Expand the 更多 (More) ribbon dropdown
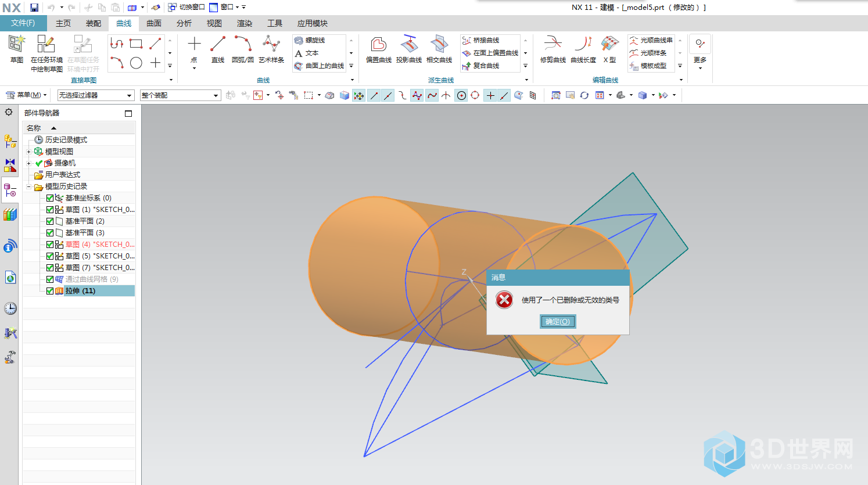 tap(700, 52)
